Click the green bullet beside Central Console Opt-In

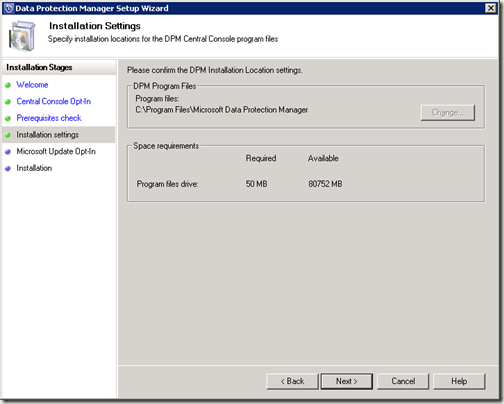click(8, 102)
